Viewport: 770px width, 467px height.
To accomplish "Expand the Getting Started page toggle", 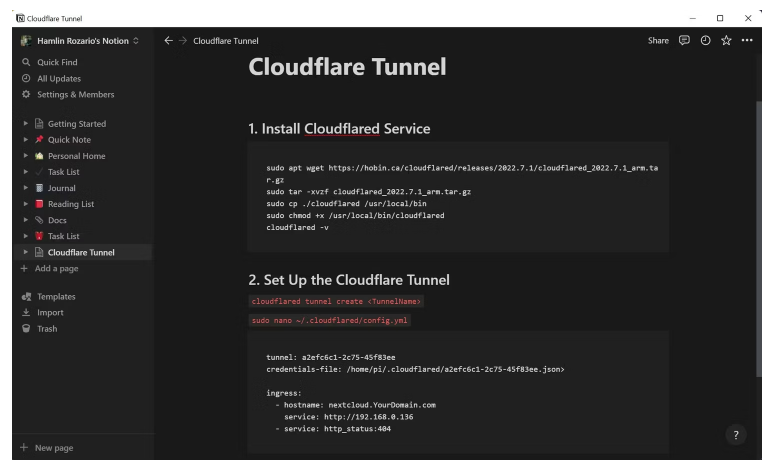I will (26, 124).
